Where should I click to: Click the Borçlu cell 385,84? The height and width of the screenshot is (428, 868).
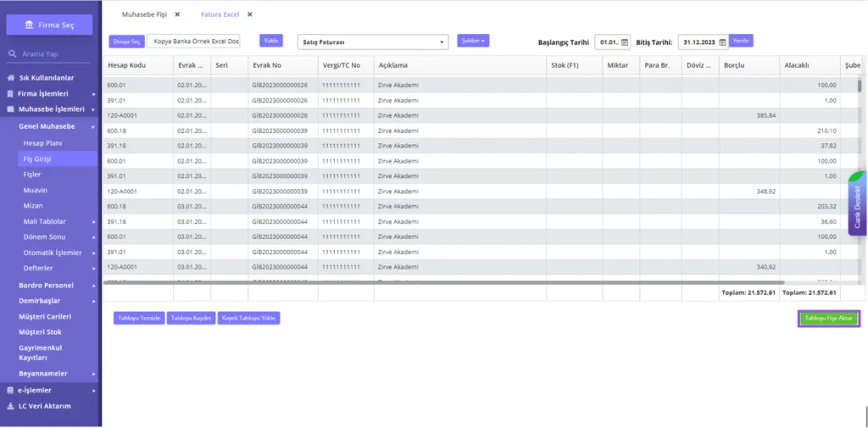tap(749, 116)
